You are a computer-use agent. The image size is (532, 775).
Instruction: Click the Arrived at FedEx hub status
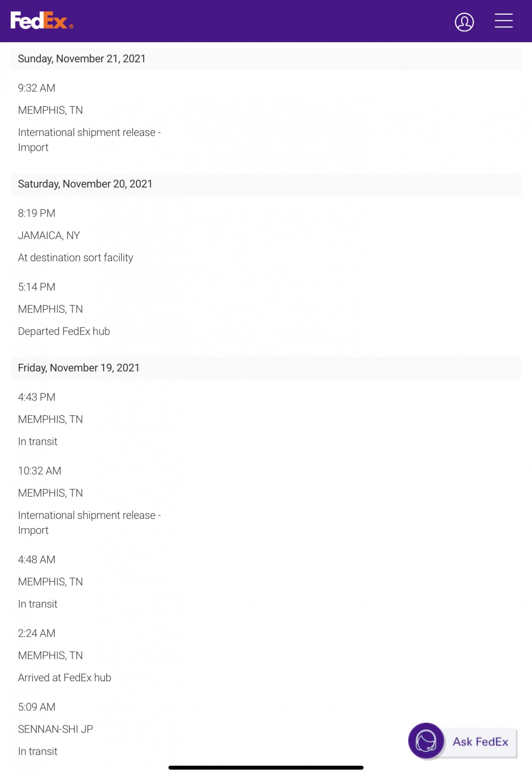[x=65, y=677]
